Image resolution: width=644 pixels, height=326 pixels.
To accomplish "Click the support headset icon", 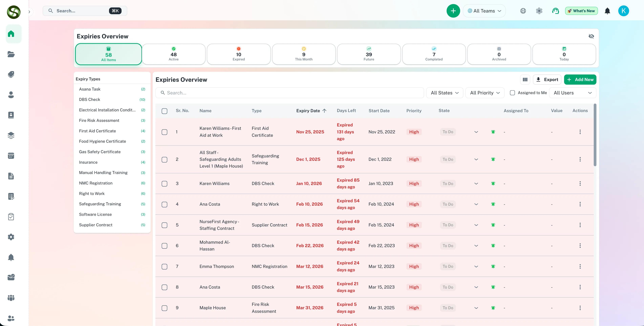I will [555, 11].
